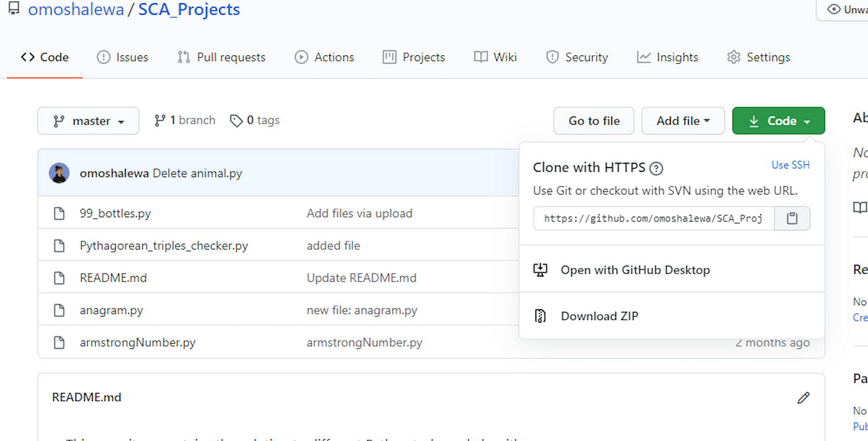This screenshot has height=441, width=868.
Task: Open the anagram.py file
Action: [x=112, y=310]
